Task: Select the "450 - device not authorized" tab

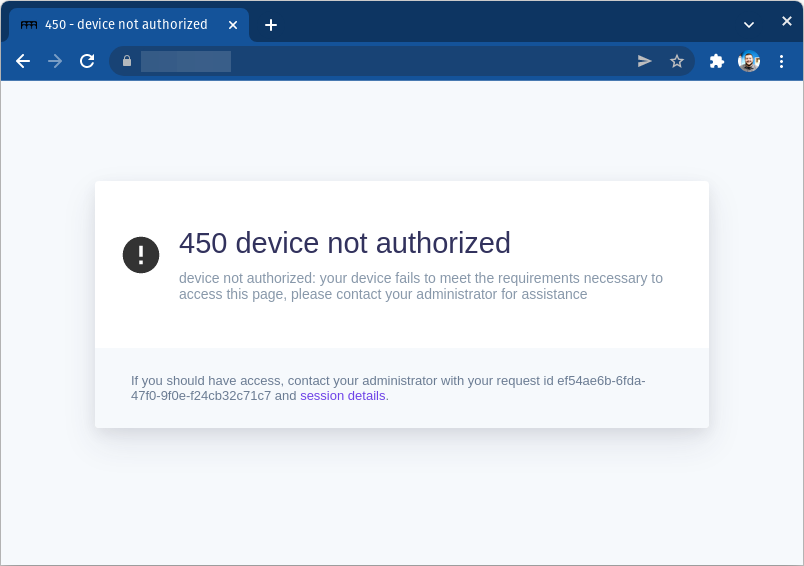Action: tap(126, 25)
